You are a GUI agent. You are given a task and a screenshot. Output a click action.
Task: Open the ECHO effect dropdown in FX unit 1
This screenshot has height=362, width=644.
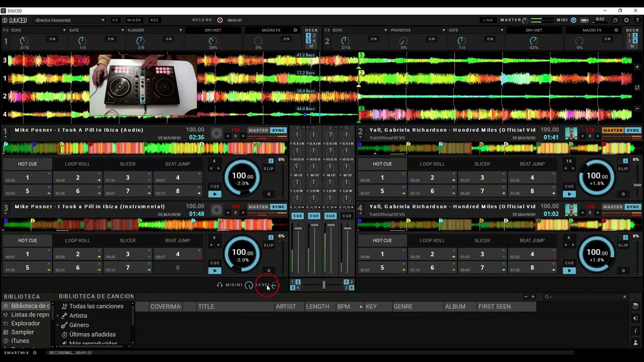point(39,30)
